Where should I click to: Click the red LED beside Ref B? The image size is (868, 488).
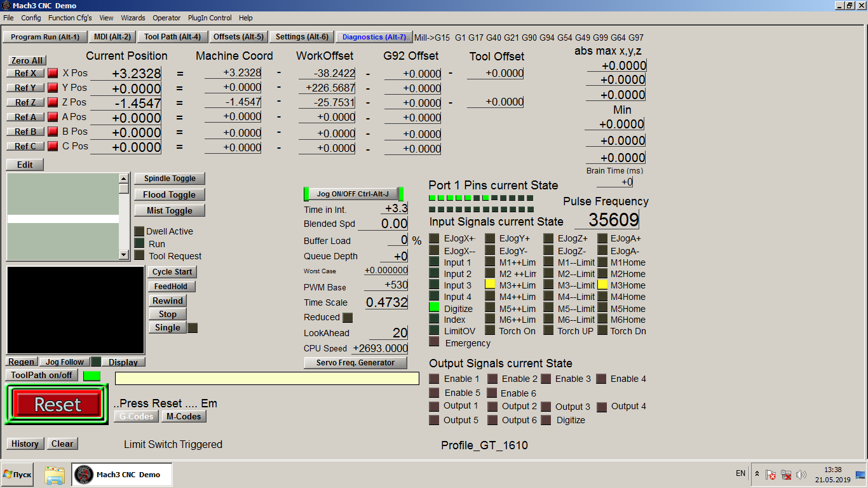[x=53, y=132]
